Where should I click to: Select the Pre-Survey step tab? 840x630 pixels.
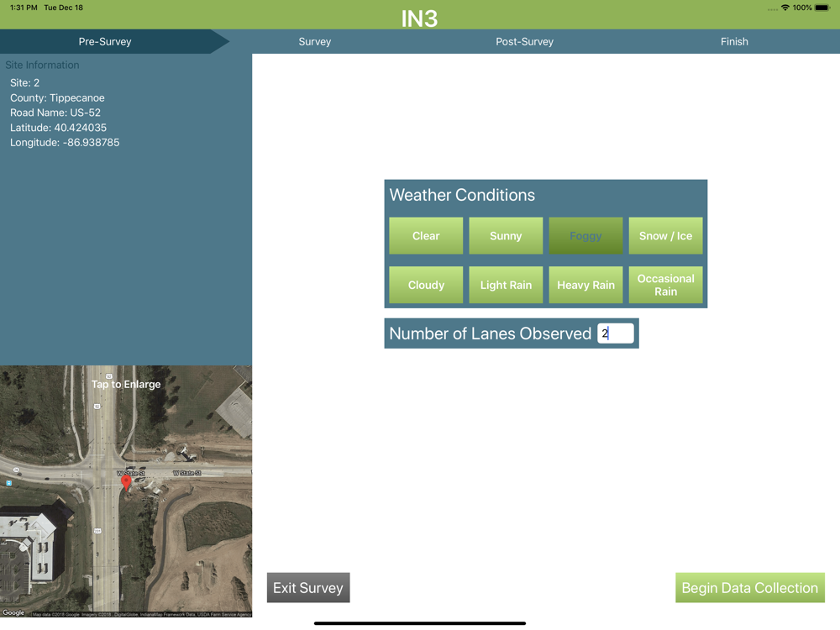pyautogui.click(x=105, y=42)
